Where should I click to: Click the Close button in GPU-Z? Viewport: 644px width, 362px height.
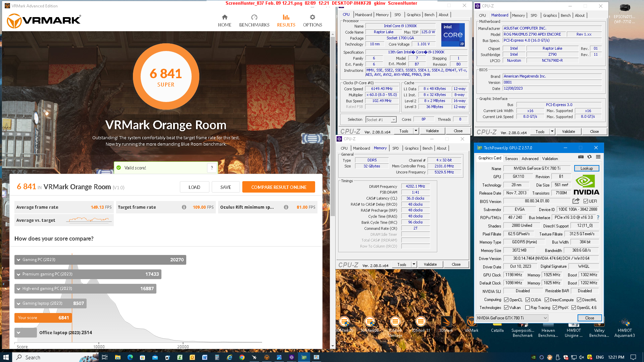click(x=589, y=318)
